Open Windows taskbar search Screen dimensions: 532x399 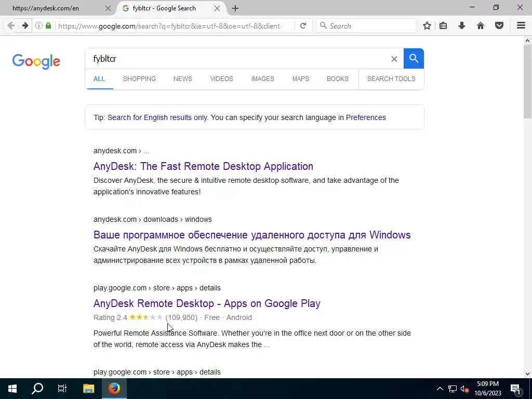click(37, 389)
